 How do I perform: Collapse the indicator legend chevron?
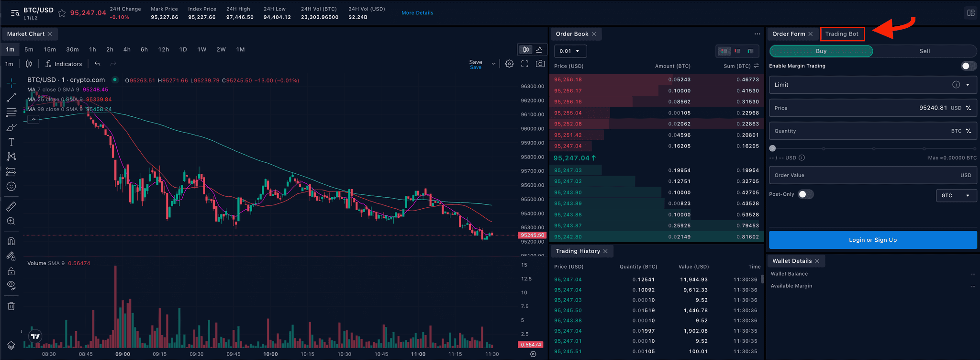(33, 119)
